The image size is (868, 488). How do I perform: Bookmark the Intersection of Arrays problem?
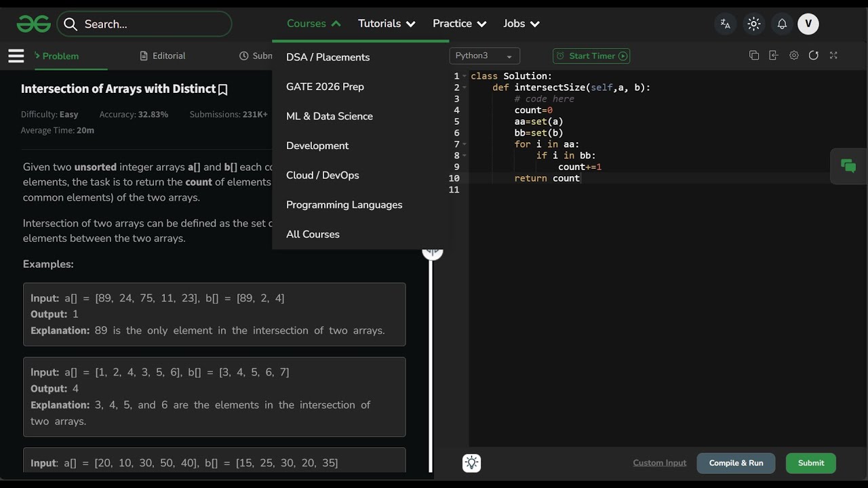point(223,89)
